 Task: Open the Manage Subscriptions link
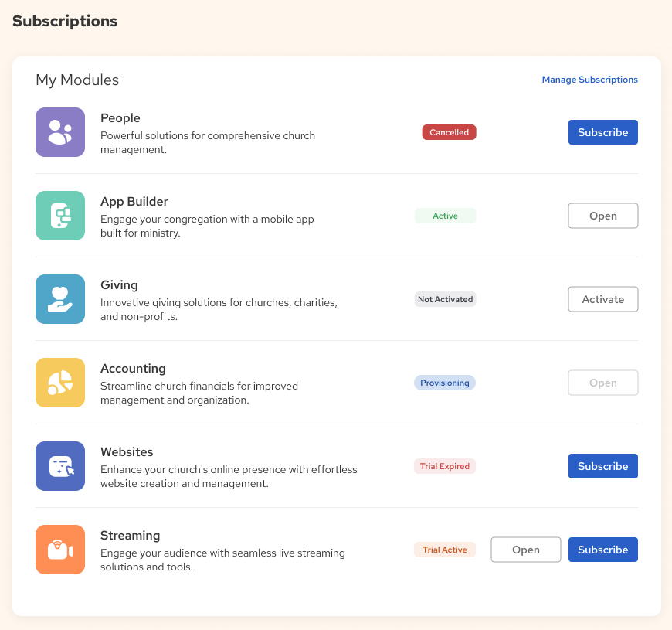pyautogui.click(x=589, y=79)
